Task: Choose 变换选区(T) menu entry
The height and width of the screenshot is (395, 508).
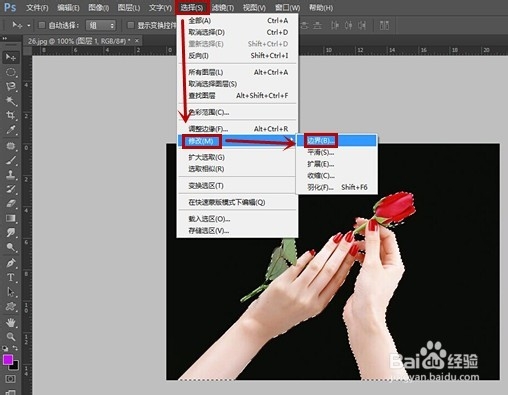Action: tap(238, 186)
